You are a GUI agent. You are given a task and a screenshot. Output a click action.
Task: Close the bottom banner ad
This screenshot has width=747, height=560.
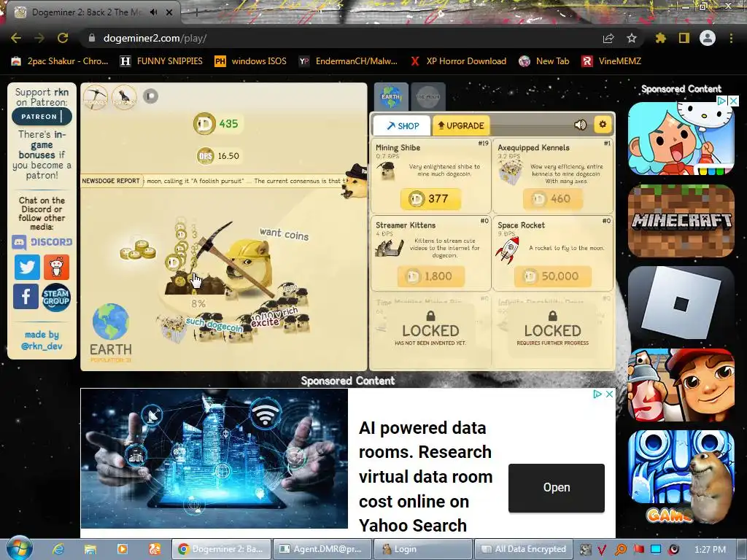pos(609,394)
